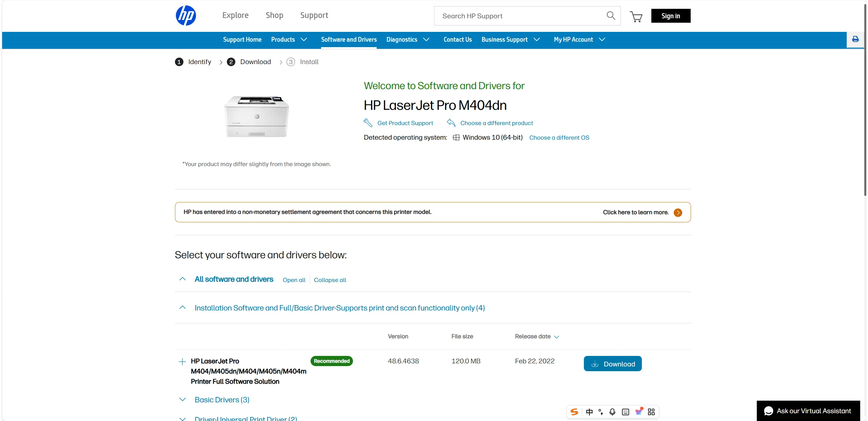Image resolution: width=868 pixels, height=421 pixels.
Task: Click Choose a different OS link
Action: point(559,138)
